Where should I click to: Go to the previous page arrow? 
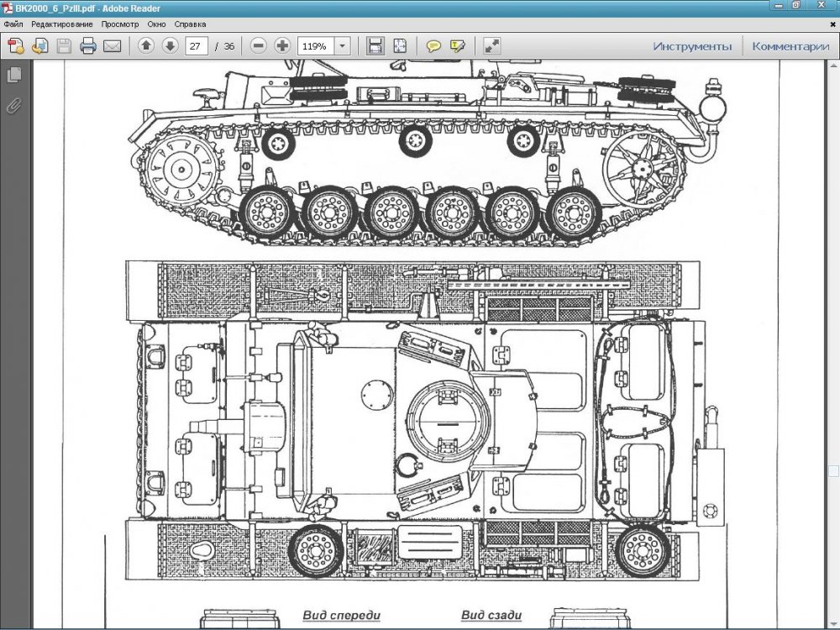coord(145,46)
